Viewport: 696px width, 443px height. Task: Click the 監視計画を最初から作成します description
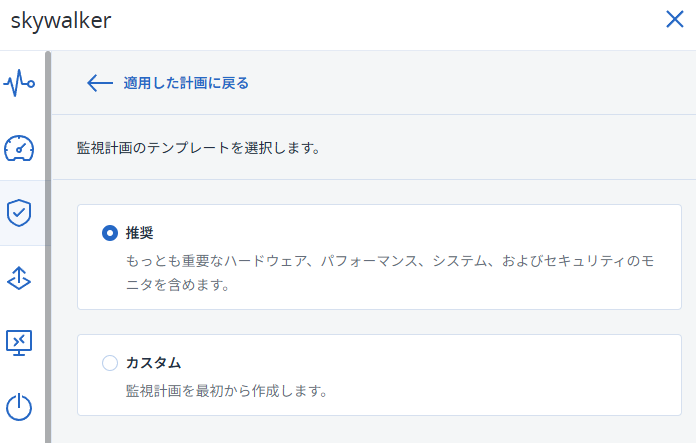[226, 391]
